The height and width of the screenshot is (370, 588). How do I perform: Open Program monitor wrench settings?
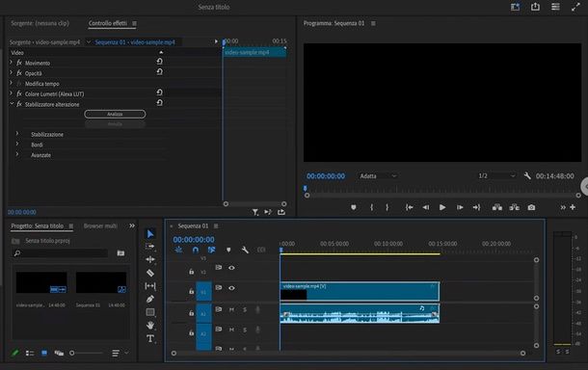[527, 175]
